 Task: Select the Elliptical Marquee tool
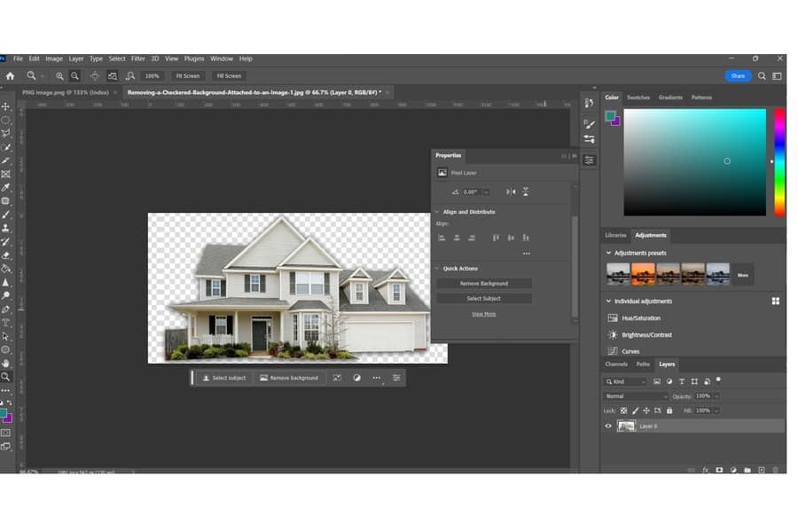click(x=6, y=121)
